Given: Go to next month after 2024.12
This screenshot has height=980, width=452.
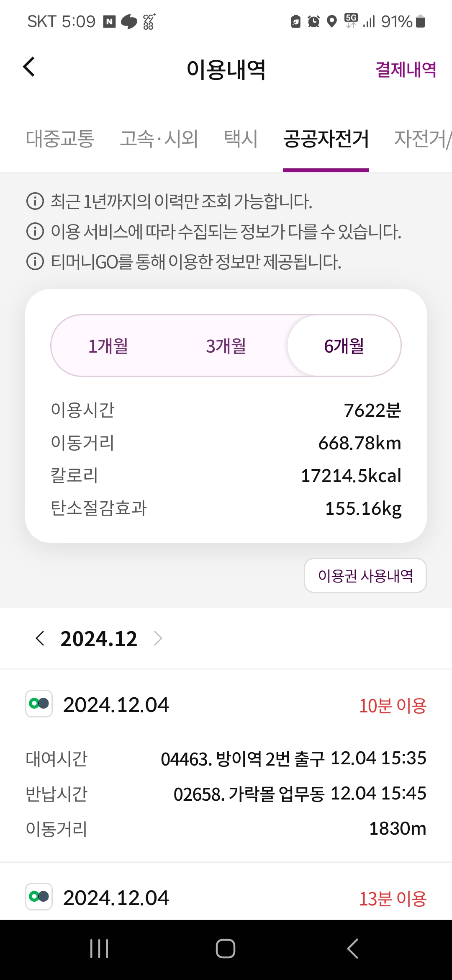Looking at the screenshot, I should coord(158,639).
